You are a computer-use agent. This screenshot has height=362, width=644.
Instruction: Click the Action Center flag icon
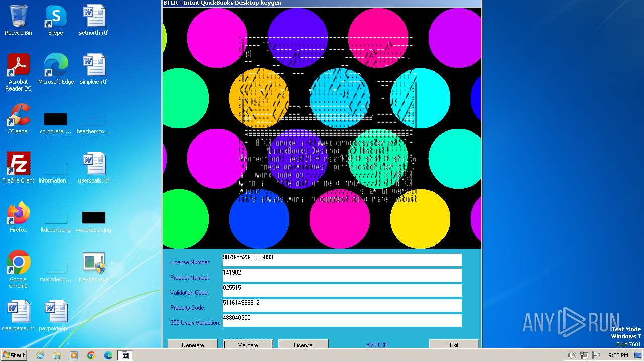(x=596, y=355)
